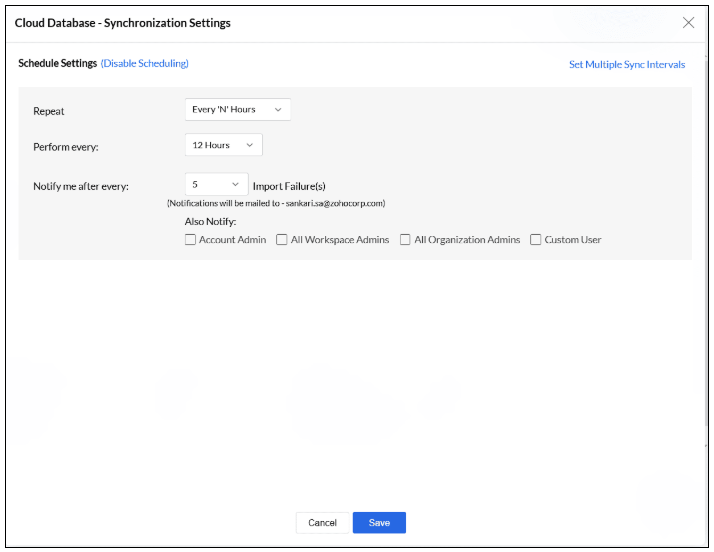The width and height of the screenshot is (714, 552).
Task: Enable the Account Admin checkbox
Action: click(191, 240)
